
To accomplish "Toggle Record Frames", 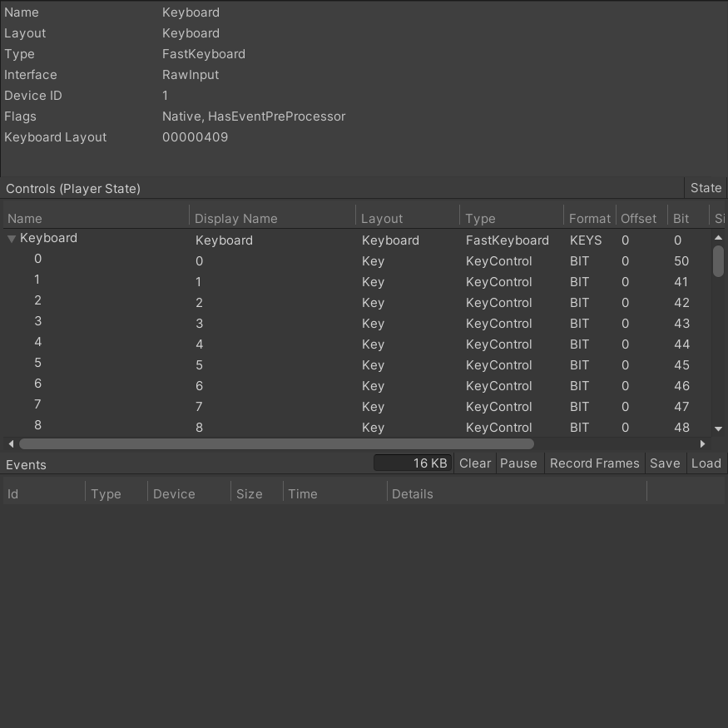I will [x=594, y=463].
